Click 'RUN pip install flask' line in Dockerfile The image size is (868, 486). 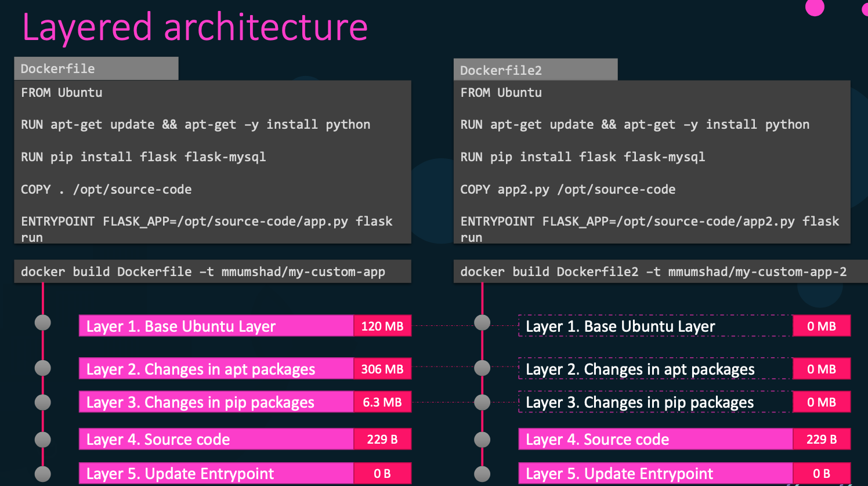click(143, 157)
